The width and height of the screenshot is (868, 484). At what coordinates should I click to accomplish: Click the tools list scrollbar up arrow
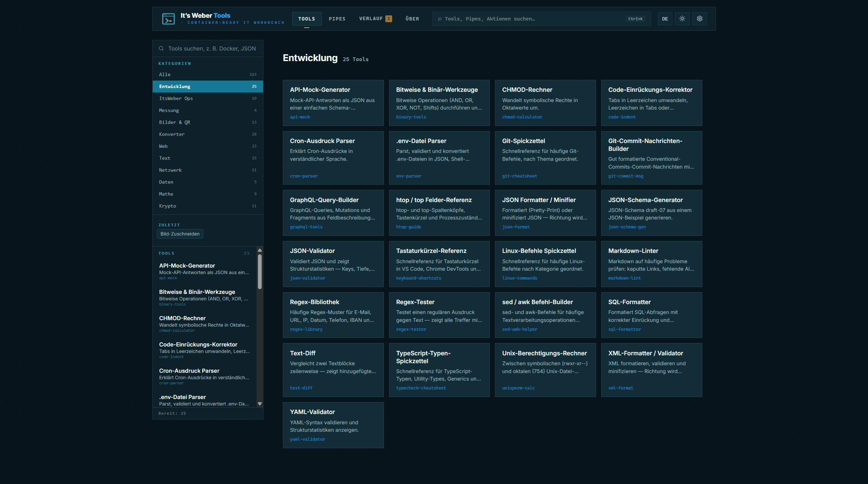(x=260, y=250)
